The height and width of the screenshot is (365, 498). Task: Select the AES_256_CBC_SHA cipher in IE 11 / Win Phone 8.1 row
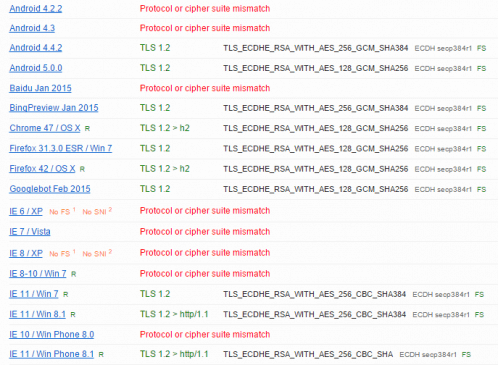[308, 354]
